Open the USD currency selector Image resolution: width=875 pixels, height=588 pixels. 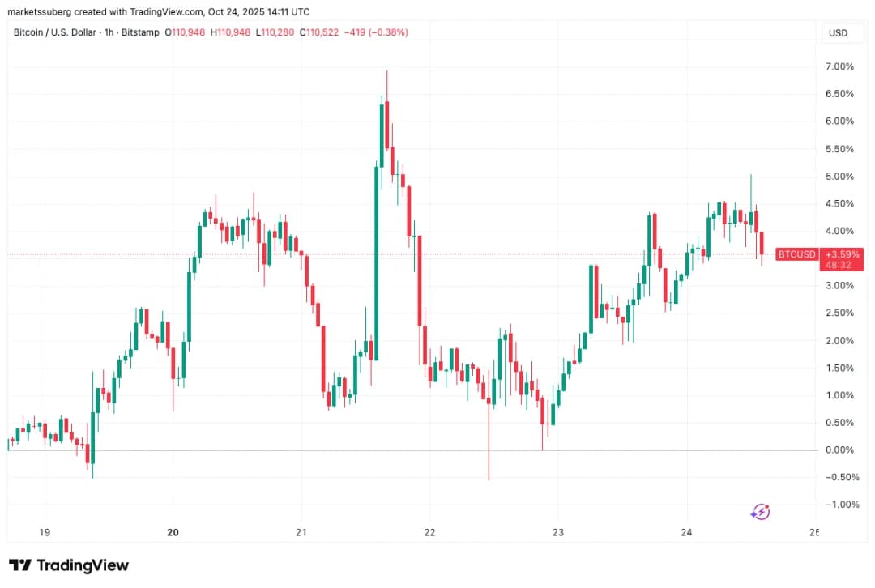click(x=838, y=33)
